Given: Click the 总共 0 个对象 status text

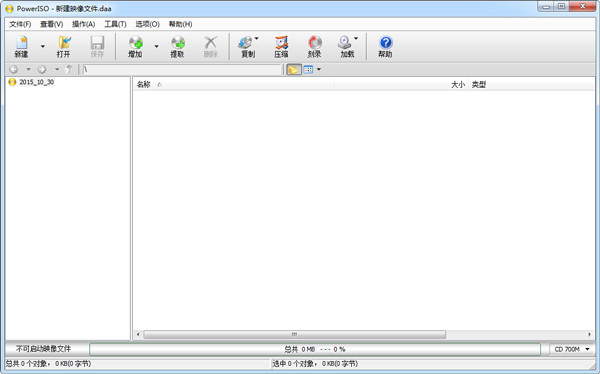Looking at the screenshot, I should (49, 363).
